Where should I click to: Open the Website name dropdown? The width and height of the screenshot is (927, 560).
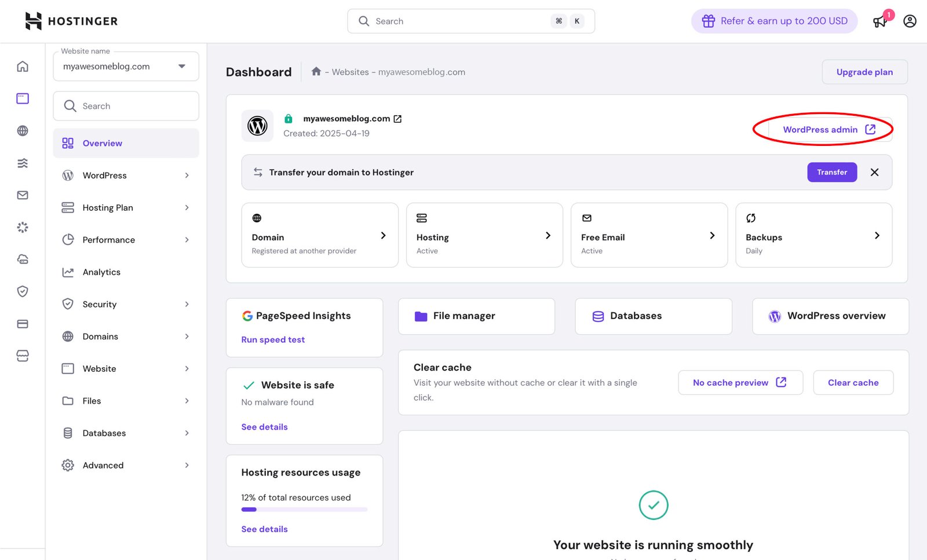coord(126,66)
